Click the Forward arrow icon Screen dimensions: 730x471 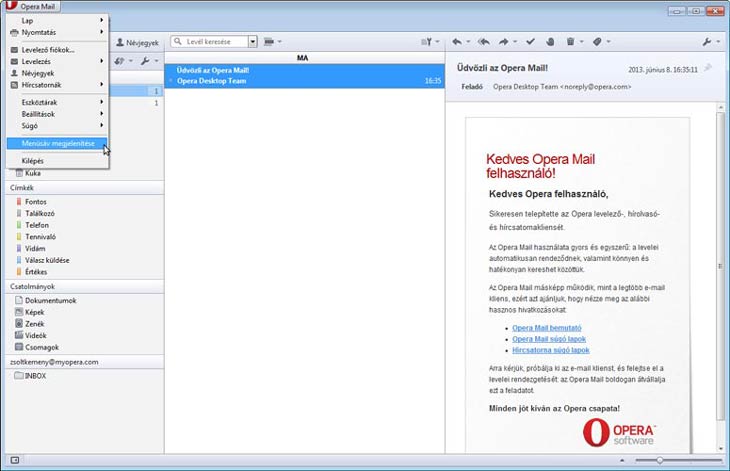pos(504,42)
